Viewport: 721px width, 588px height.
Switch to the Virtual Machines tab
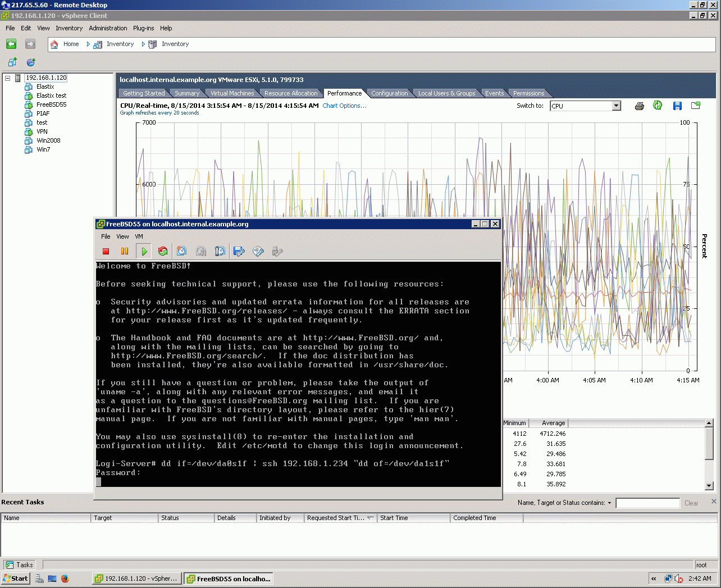232,93
